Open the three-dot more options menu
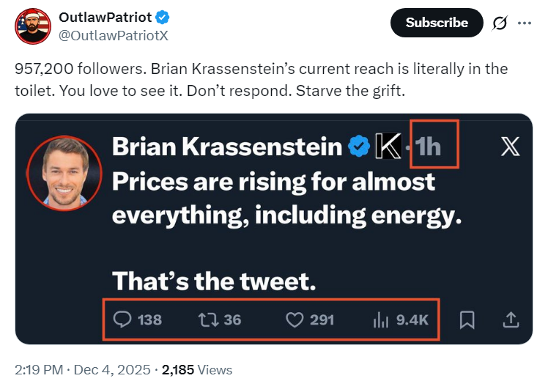 pos(524,23)
